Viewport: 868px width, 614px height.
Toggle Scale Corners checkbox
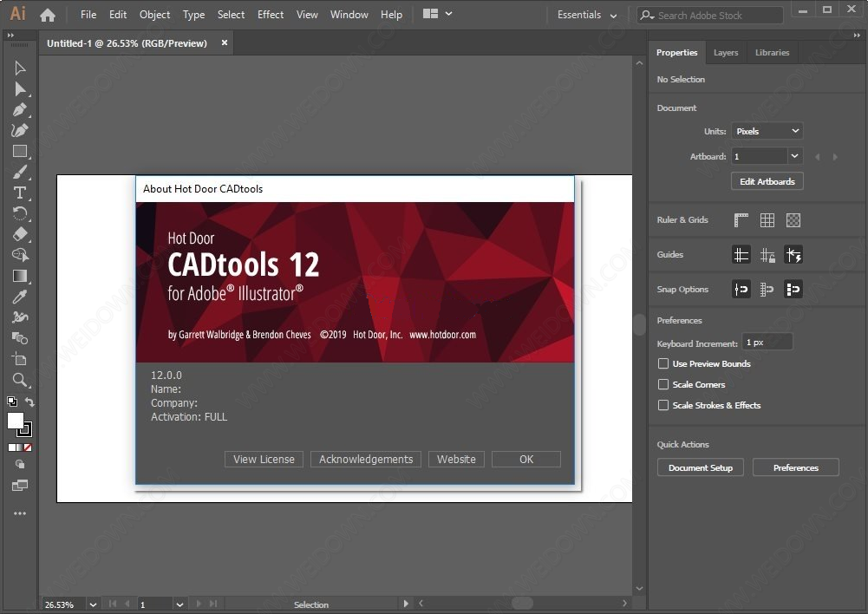pos(663,384)
